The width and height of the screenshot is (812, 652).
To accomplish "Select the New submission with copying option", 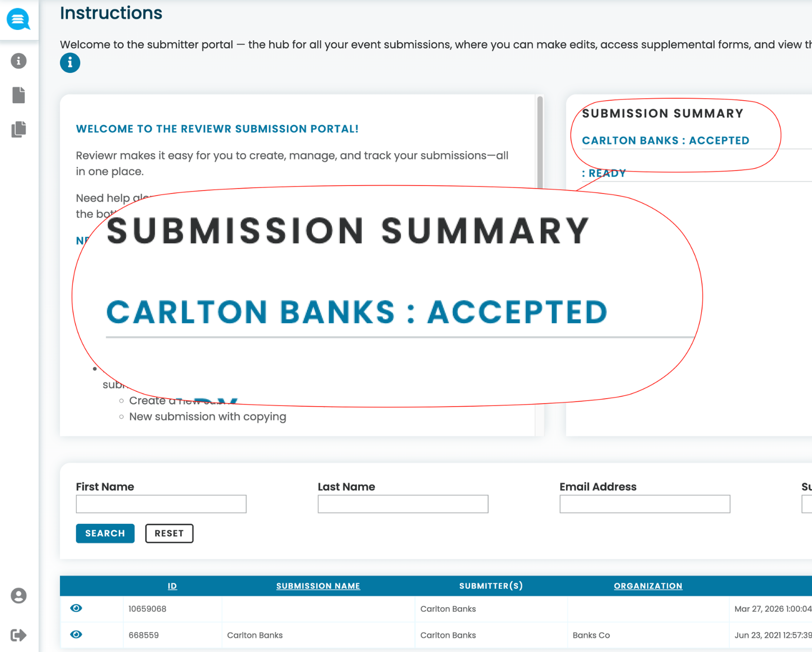I will [x=208, y=416].
